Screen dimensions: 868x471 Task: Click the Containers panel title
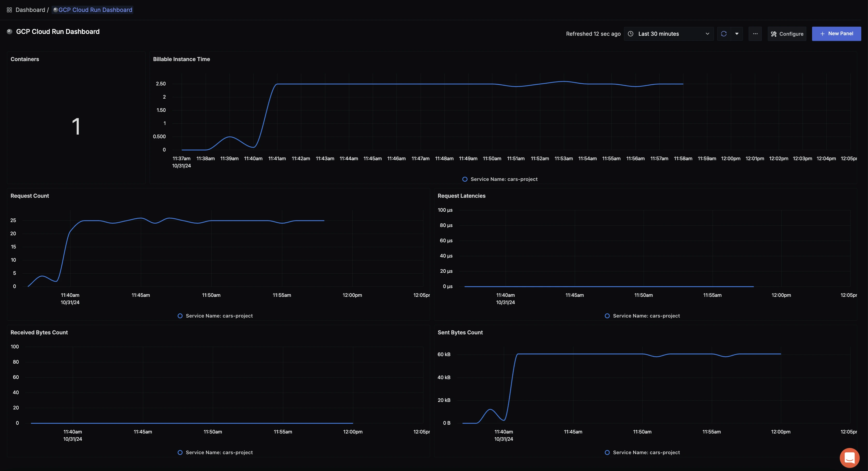click(x=25, y=59)
